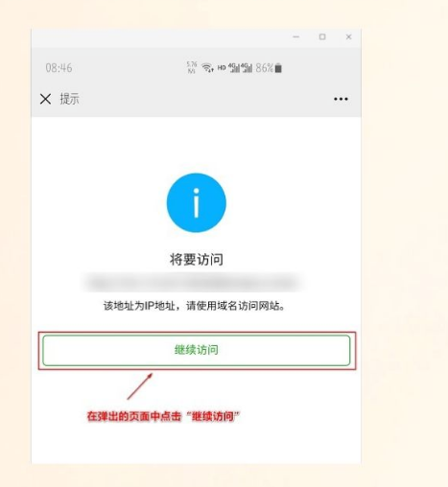Screen dimensions: 448x487
Task: Click the HD indicator in the status bar
Action: 222,68
